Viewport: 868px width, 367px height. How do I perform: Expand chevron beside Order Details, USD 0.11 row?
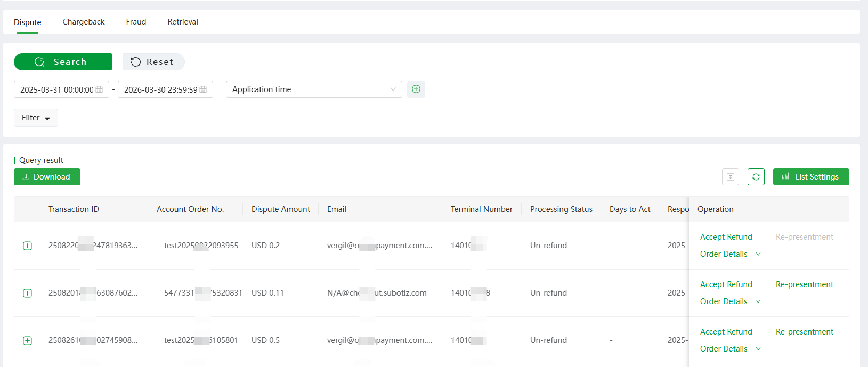point(758,301)
